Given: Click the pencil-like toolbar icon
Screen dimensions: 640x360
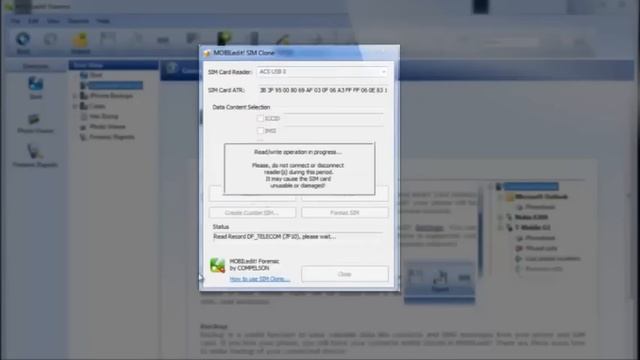Looking at the screenshot, I should pos(282,40).
